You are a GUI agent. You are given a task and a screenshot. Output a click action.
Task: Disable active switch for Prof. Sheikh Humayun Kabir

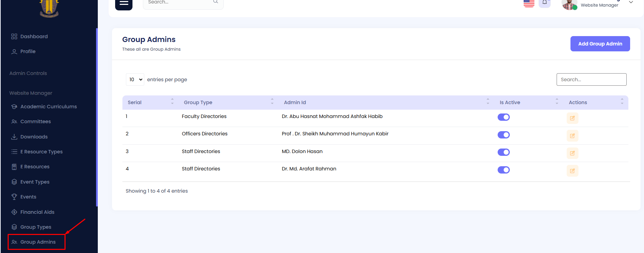click(504, 135)
